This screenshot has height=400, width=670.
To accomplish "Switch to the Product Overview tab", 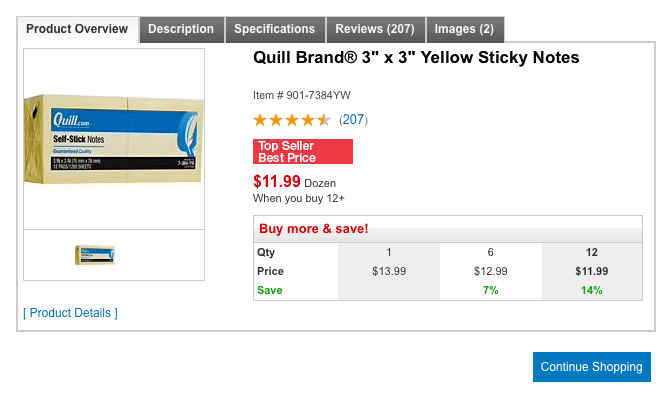I will tap(77, 29).
